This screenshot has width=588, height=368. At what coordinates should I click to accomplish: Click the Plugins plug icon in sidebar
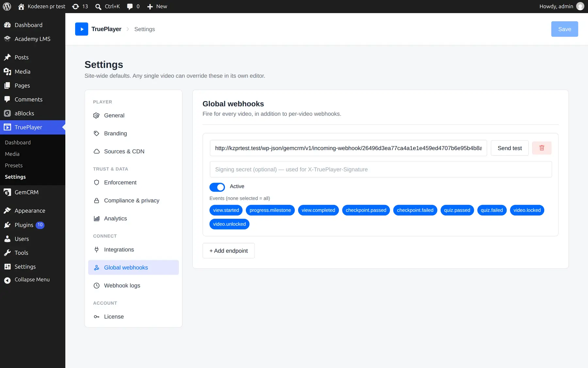click(7, 225)
